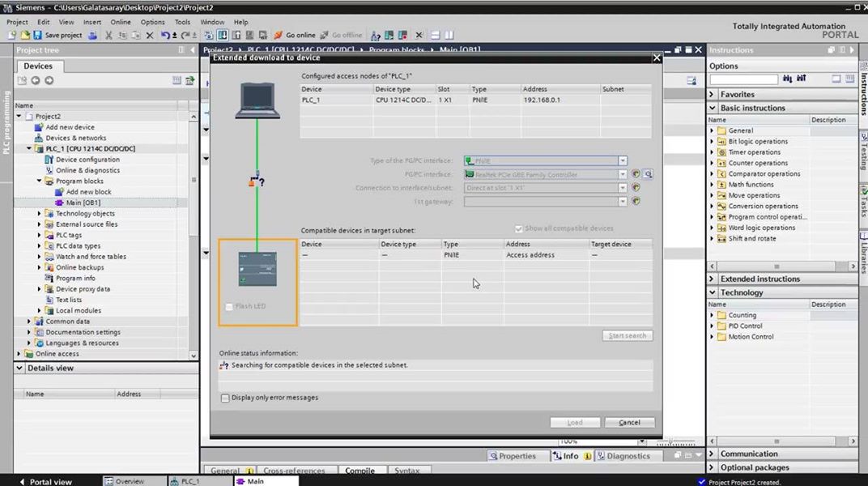Viewport: 868px width, 486px height.
Task: Click the forward arrow in Project tree toolbar
Action: 49,81
